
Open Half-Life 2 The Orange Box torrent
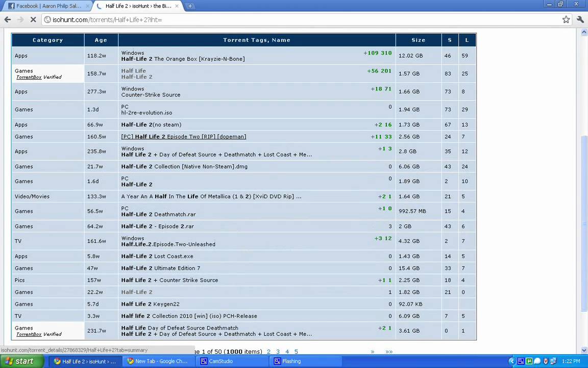tap(183, 59)
